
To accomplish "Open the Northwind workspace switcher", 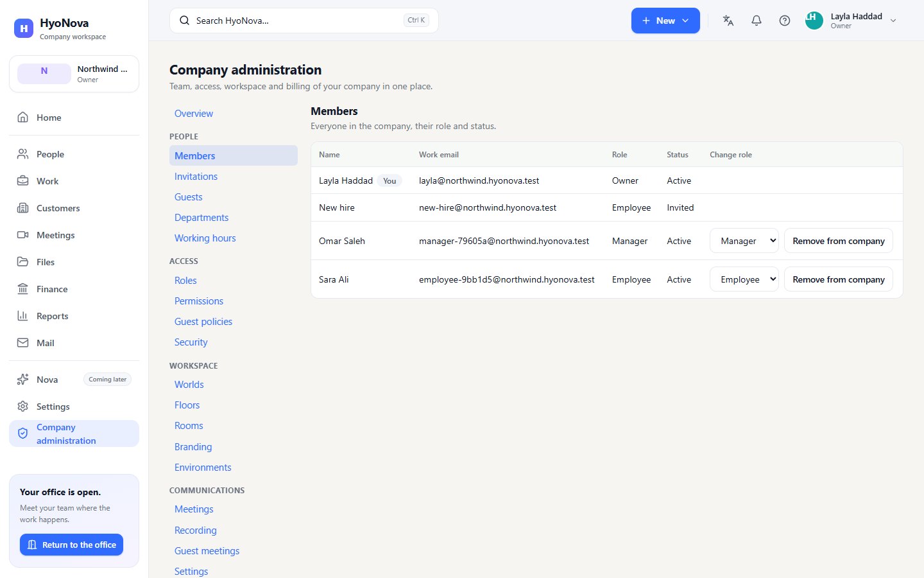I will pos(74,74).
